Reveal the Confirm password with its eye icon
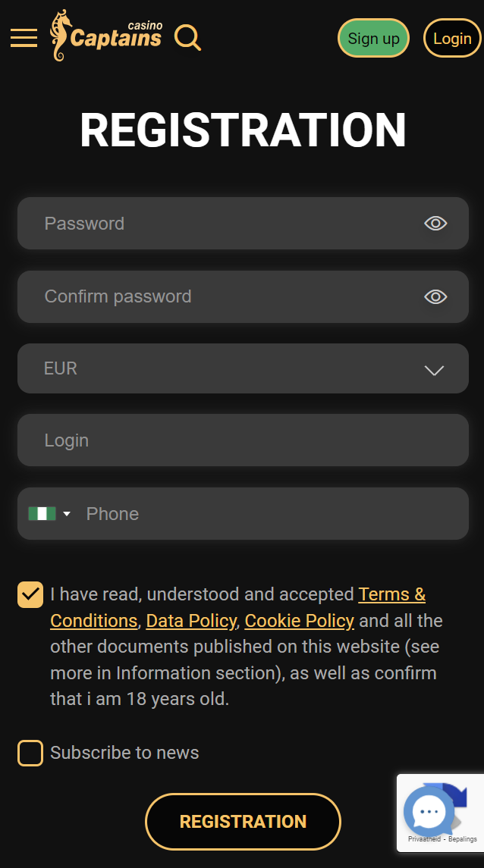 (x=435, y=296)
